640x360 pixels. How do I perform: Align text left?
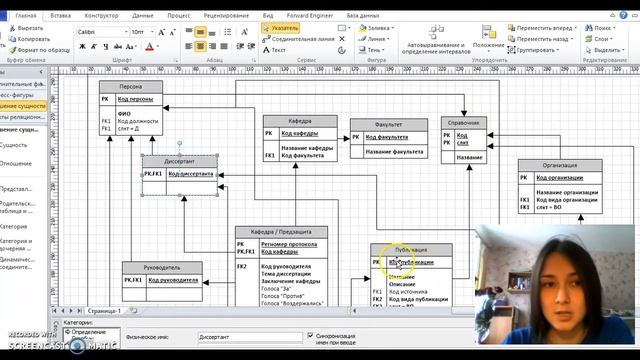tap(189, 47)
